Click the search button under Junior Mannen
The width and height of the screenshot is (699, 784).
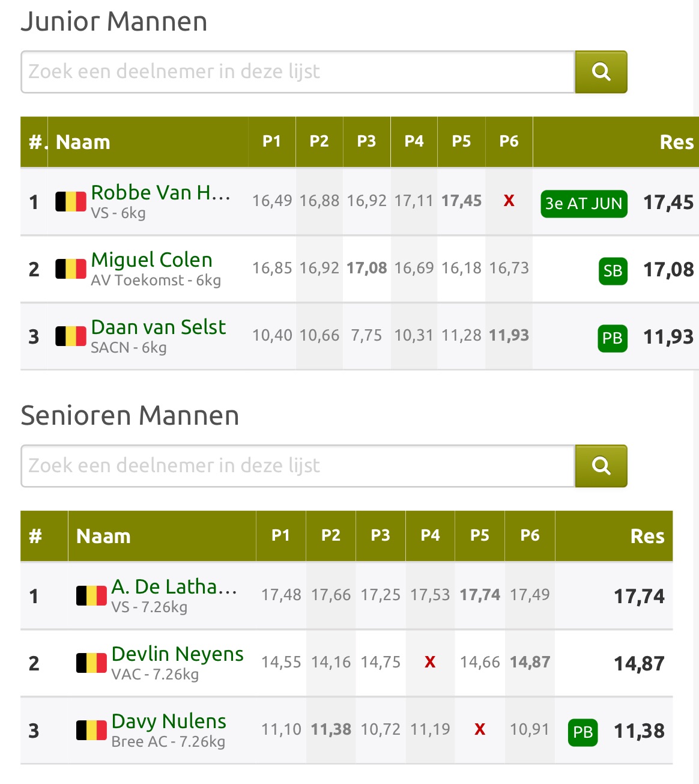coord(601,72)
